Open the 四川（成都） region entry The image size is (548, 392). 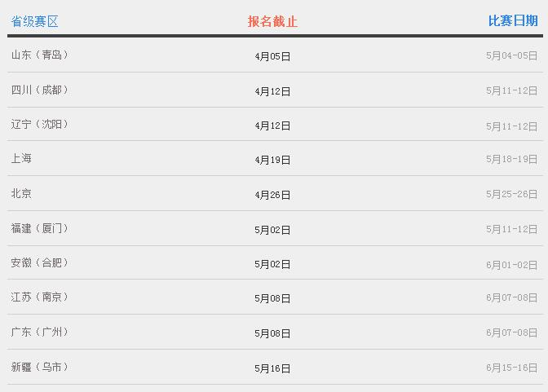click(39, 90)
